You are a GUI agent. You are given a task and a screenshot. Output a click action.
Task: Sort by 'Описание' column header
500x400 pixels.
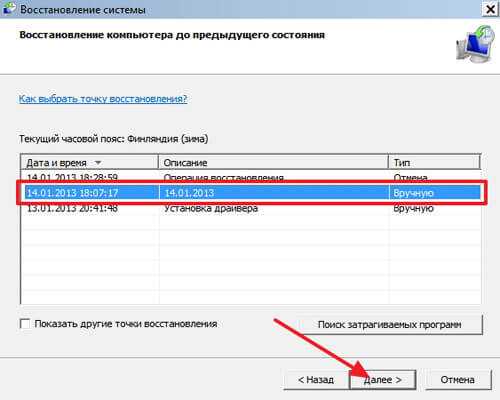pyautogui.click(x=273, y=163)
